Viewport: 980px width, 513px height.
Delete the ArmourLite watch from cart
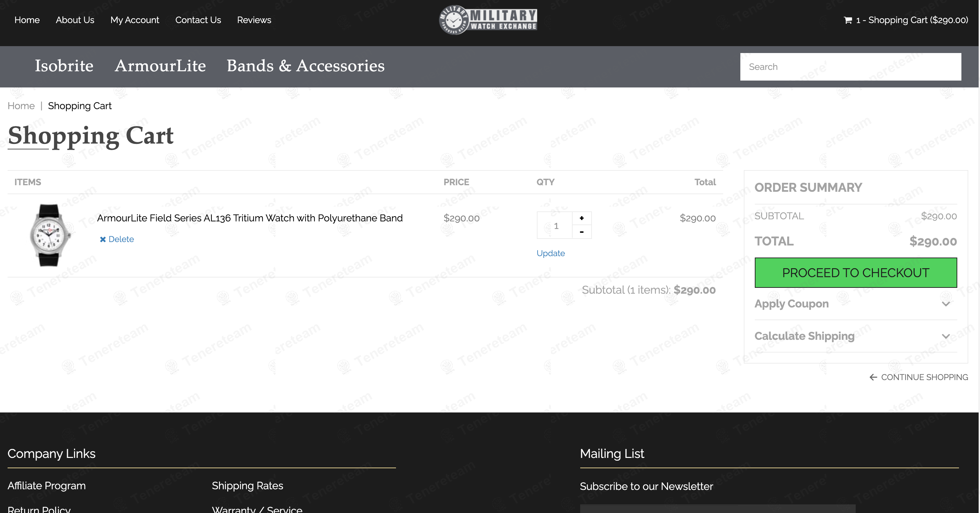pos(117,239)
